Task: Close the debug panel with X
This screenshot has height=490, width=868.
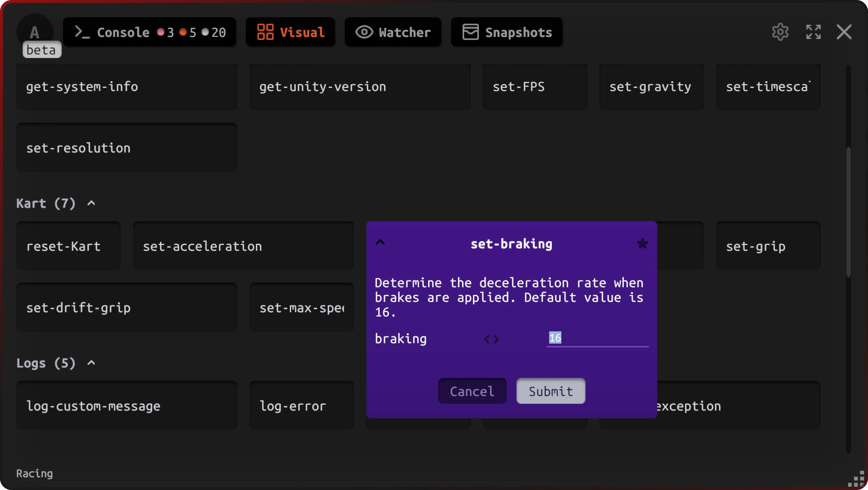Action: [844, 32]
